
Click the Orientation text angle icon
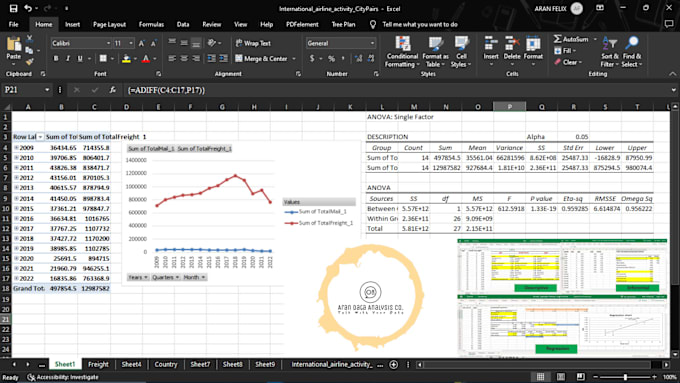[212, 43]
